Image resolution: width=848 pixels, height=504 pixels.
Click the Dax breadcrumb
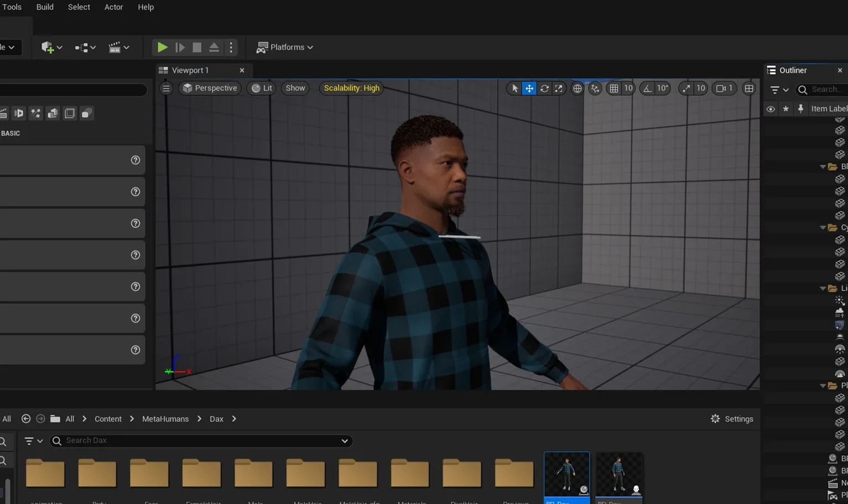click(x=216, y=419)
